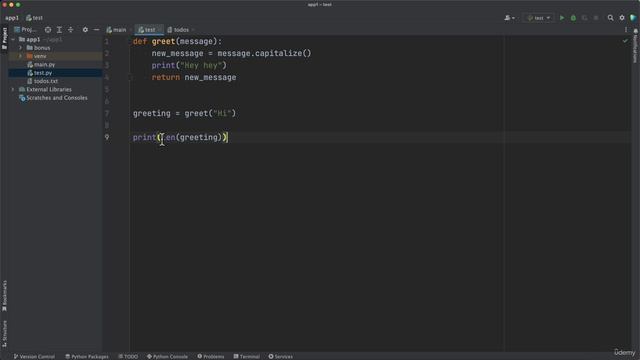The height and width of the screenshot is (360, 640).
Task: Close the todos editor tab
Action: point(193,30)
